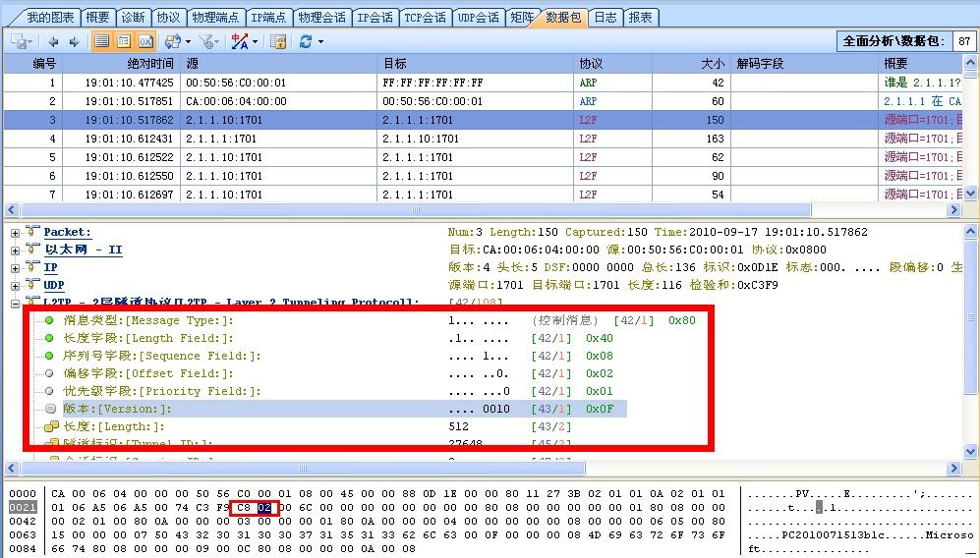This screenshot has height=558, width=980.
Task: Click the save/export packets toolbar icon
Action: (x=18, y=41)
